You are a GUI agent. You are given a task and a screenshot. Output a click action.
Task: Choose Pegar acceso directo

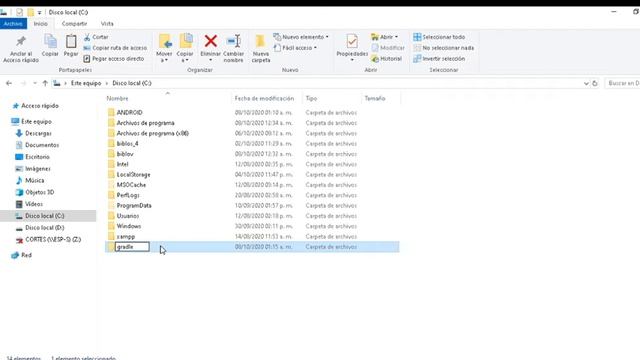(114, 59)
